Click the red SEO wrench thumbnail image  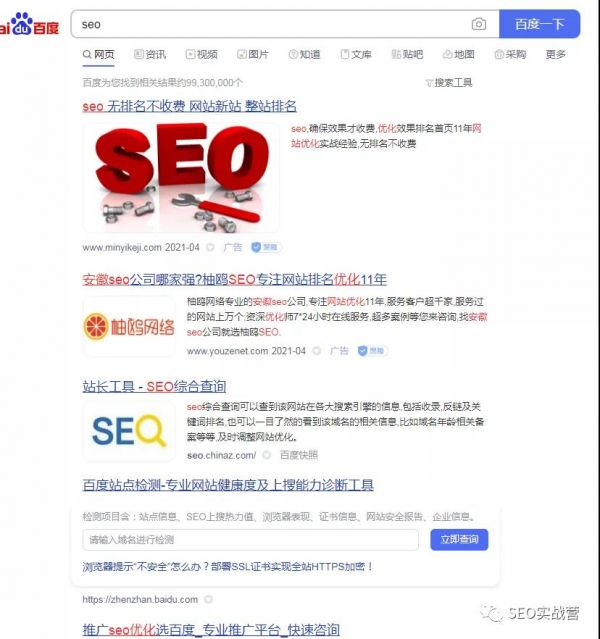tap(181, 178)
